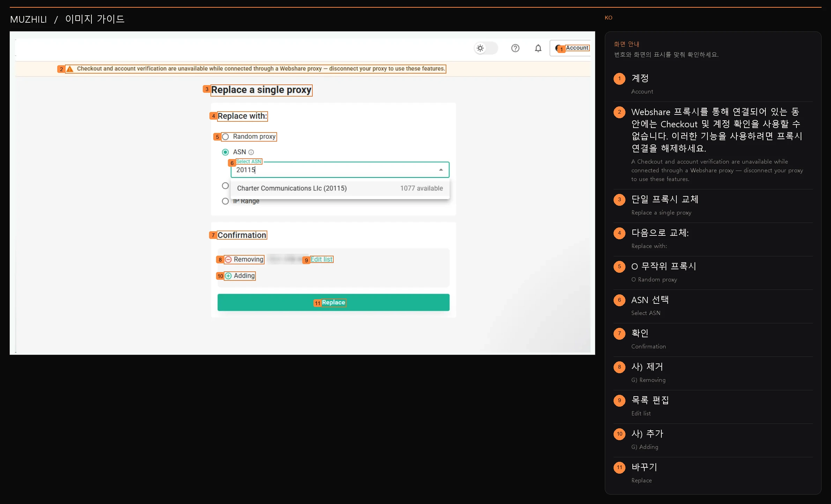This screenshot has height=504, width=831.
Task: Click the 'Replace a single proxy' heading
Action: pos(261,90)
